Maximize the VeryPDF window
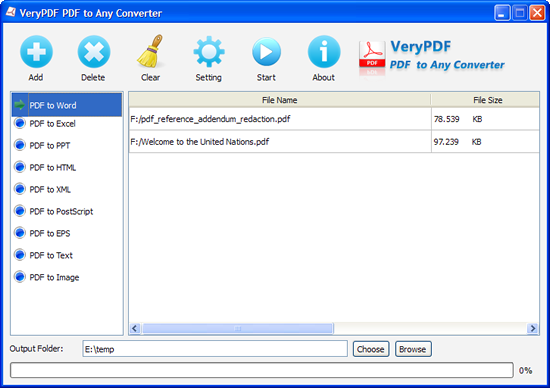The width and height of the screenshot is (550, 388). (x=519, y=13)
